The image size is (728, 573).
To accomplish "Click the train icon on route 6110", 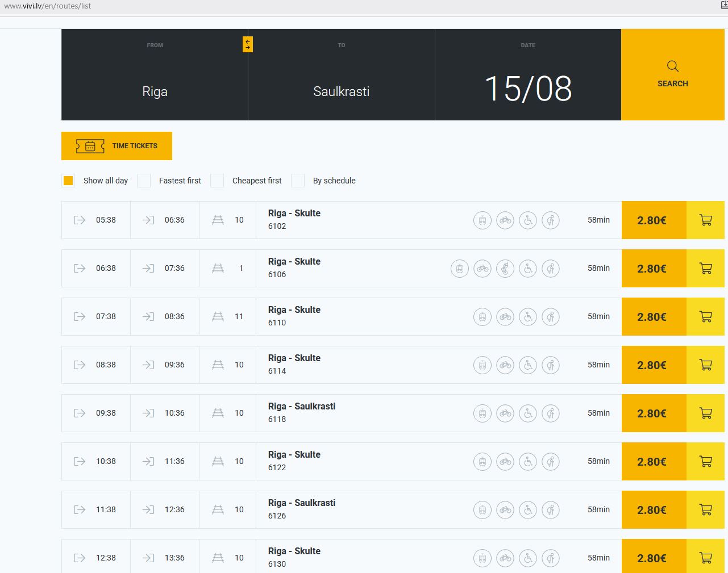I will 482,317.
